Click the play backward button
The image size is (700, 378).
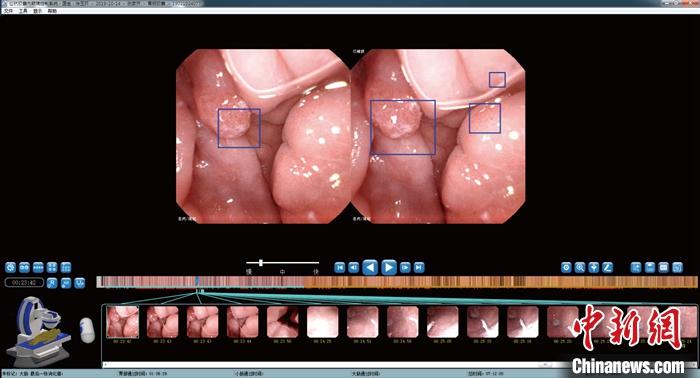(370, 267)
